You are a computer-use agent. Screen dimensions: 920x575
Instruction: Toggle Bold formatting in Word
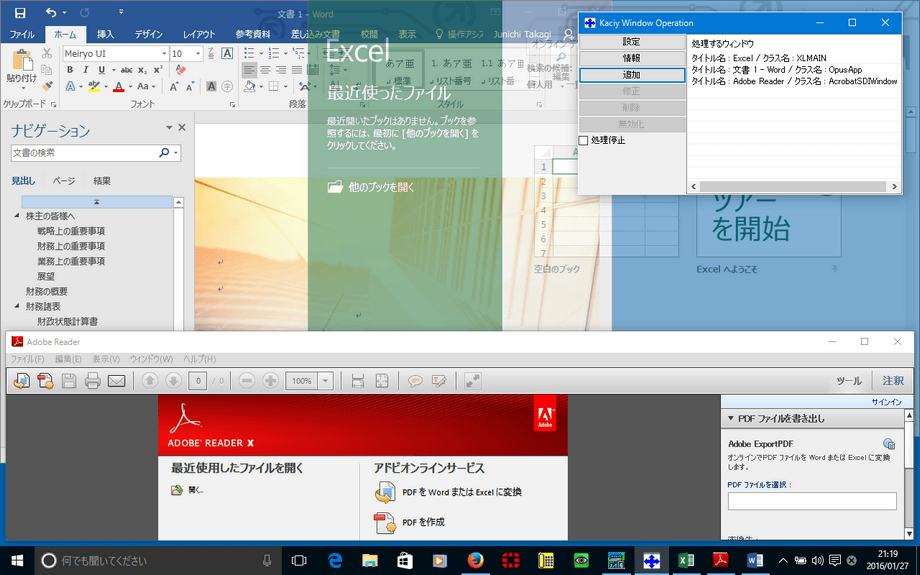point(70,70)
